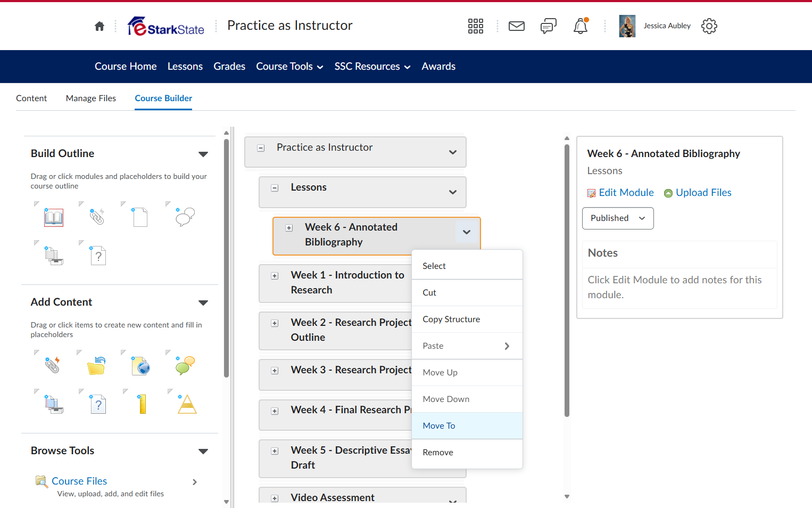Click the module book icon in Build Outline
The width and height of the screenshot is (812, 508).
[x=54, y=217]
